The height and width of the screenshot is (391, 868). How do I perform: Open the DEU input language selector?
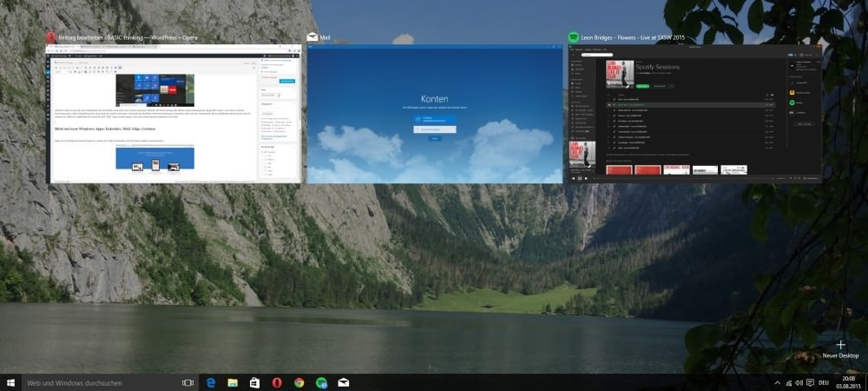click(824, 382)
